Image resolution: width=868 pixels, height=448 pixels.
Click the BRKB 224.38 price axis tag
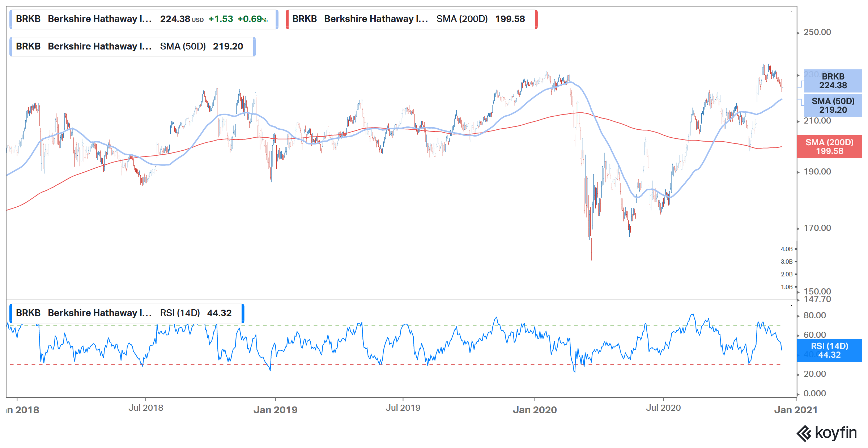(833, 81)
